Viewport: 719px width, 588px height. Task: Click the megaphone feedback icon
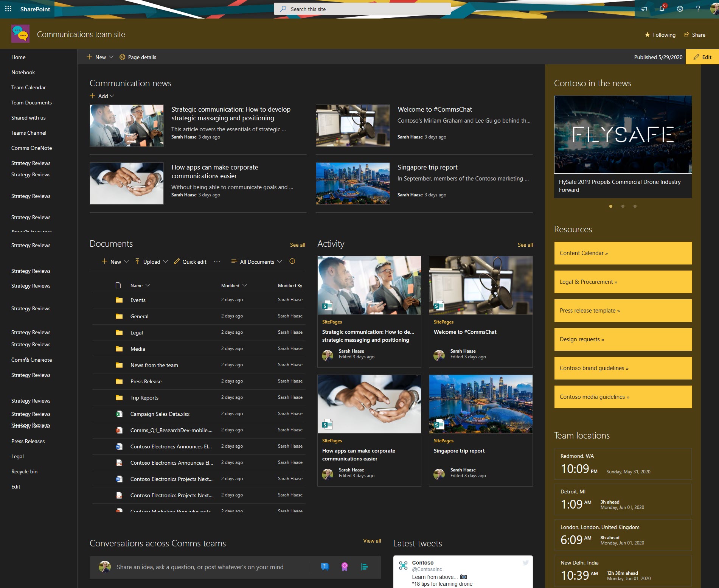(643, 9)
